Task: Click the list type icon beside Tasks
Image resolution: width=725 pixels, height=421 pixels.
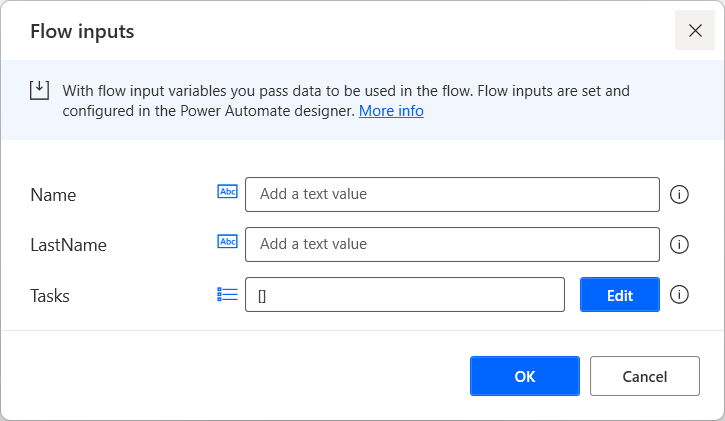Action: [227, 294]
